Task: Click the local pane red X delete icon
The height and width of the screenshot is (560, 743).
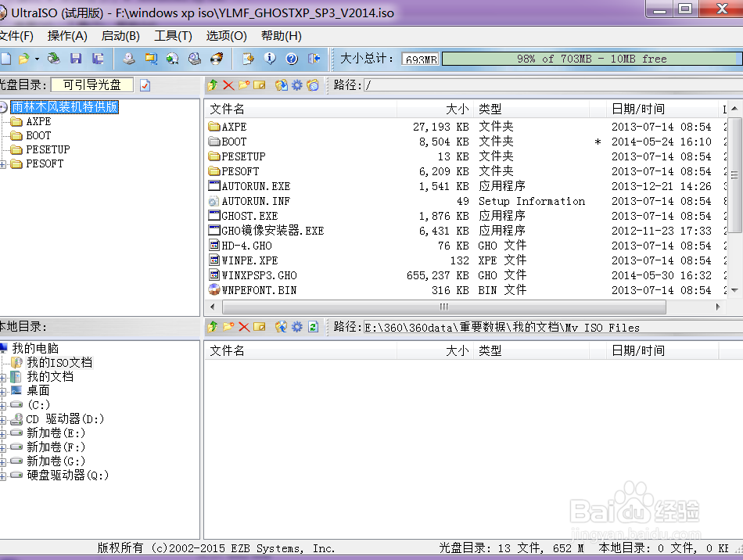Action: point(244,327)
